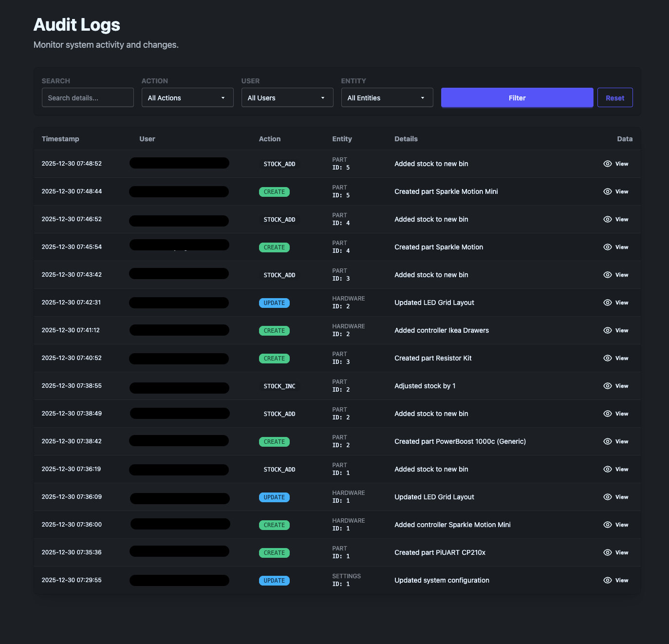669x644 pixels.
Task: Open View for "Created part PowerBoost 1000c (Generic)"
Action: click(x=615, y=441)
